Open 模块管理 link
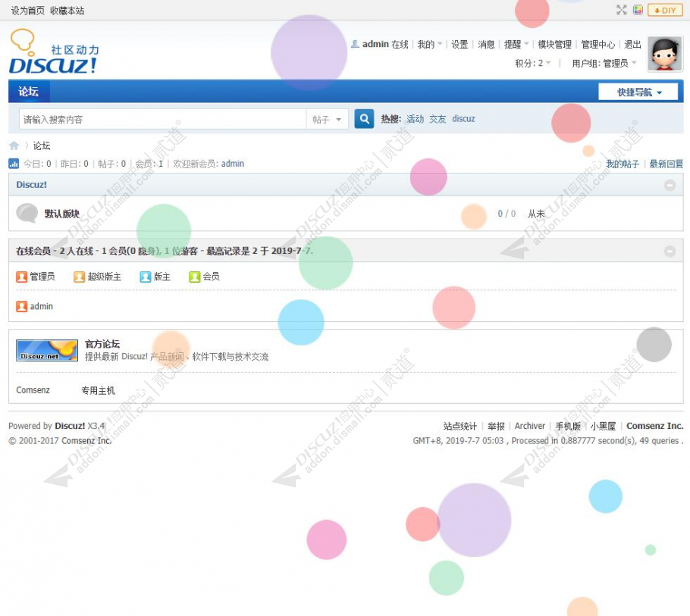The image size is (690, 616). 554,45
